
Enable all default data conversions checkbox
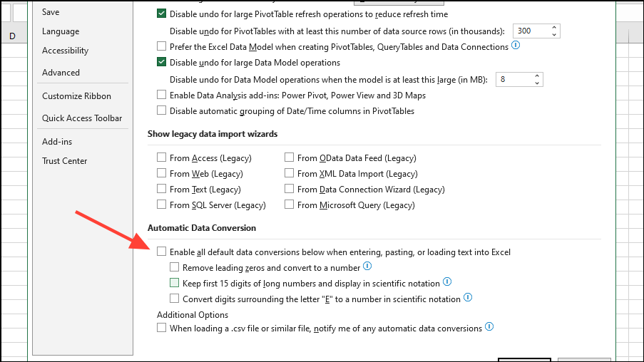click(x=162, y=252)
